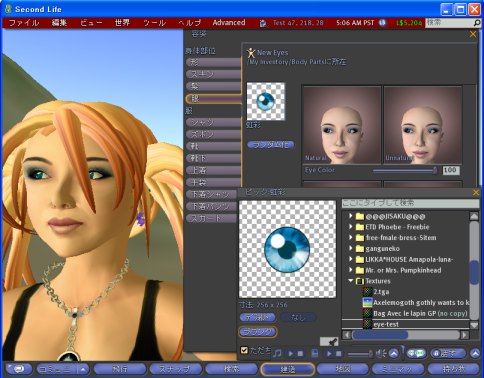Select the Bag Avec le lapin GP texture
The width and height of the screenshot is (484, 378).
(x=416, y=313)
